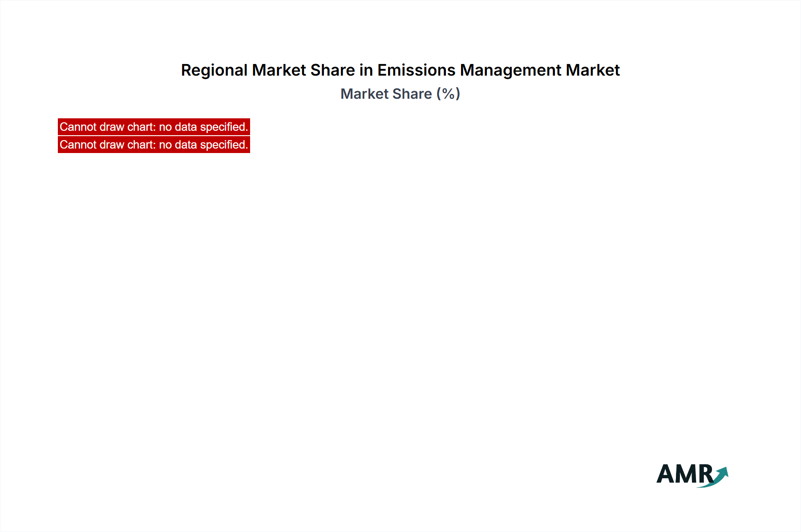Click the chart title 'Regional Market Share in Emissions Management Market'
The width and height of the screenshot is (801, 532).
[x=400, y=70]
